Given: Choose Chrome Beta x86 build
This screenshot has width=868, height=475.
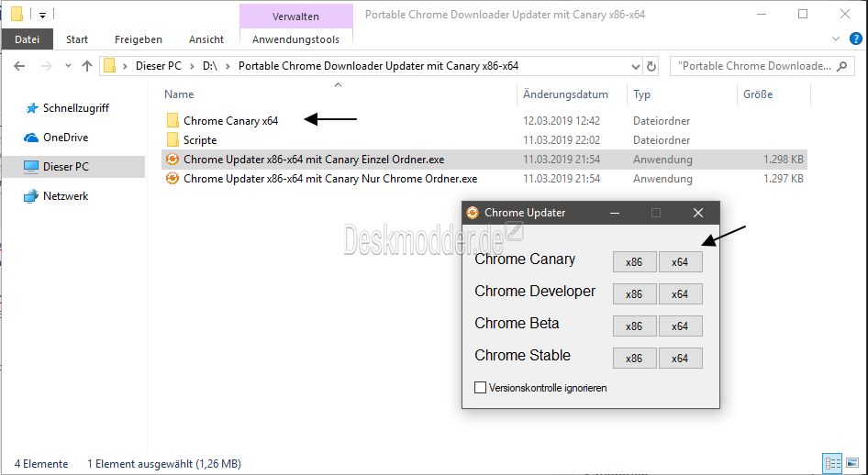Looking at the screenshot, I should coord(634,326).
